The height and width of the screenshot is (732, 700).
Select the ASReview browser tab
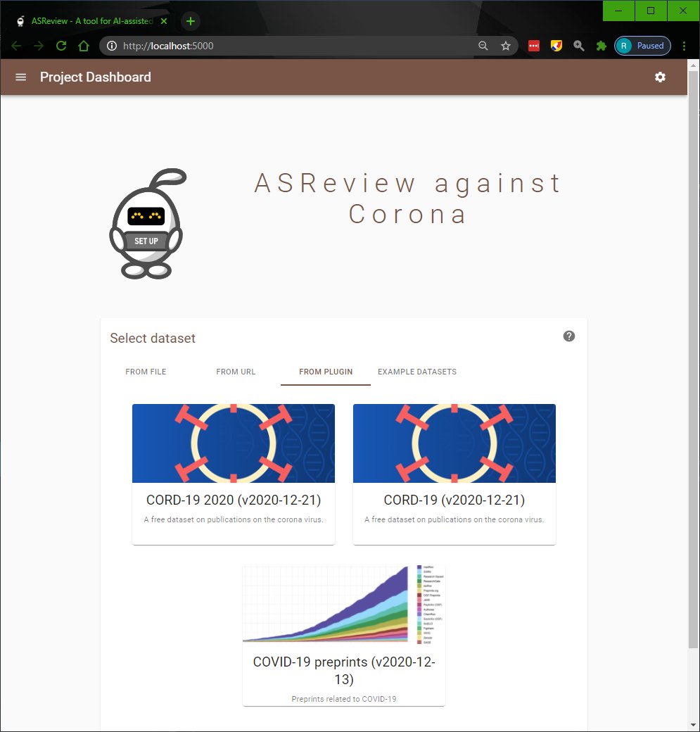(91, 21)
